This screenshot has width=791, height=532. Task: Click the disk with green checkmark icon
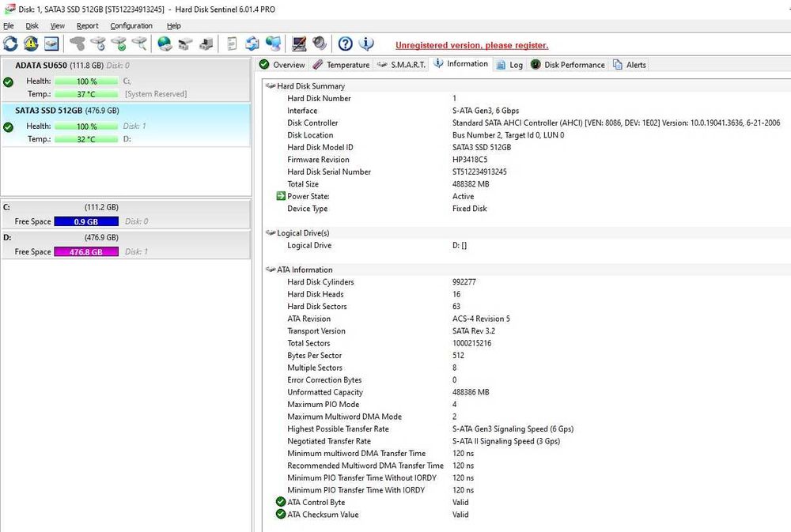(x=119, y=43)
